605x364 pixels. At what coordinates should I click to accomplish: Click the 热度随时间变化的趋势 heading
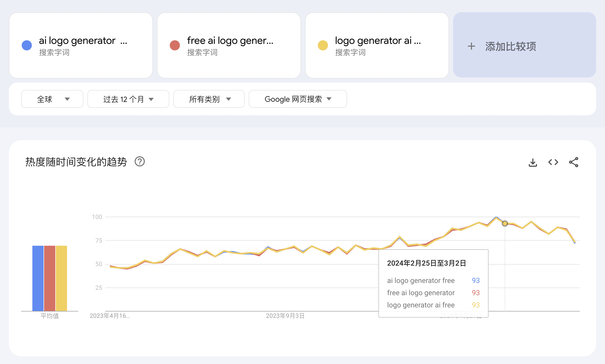76,162
